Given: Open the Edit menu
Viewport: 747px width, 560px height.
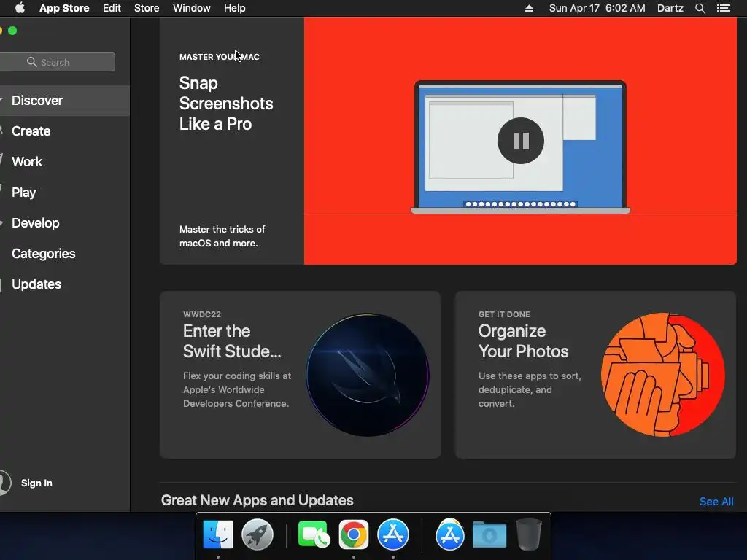Looking at the screenshot, I should (x=112, y=8).
